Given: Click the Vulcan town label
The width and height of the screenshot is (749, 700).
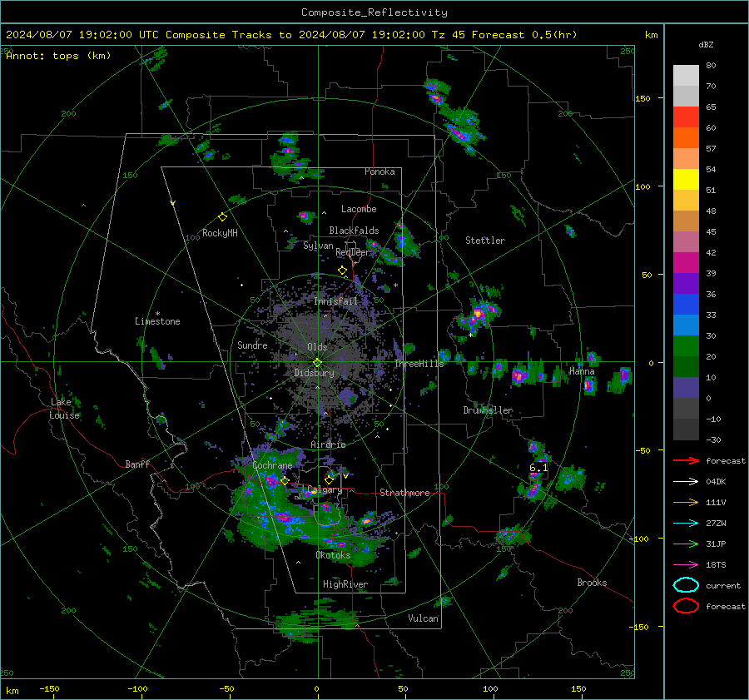Looking at the screenshot, I should click(x=424, y=618).
